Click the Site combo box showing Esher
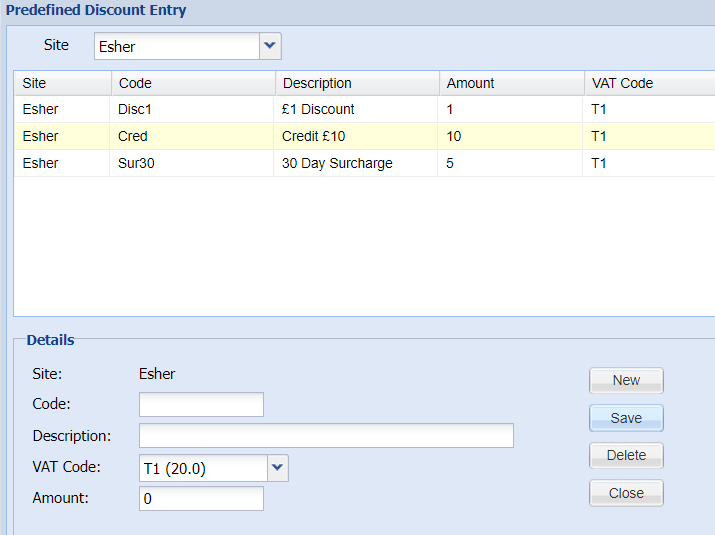 (177, 46)
